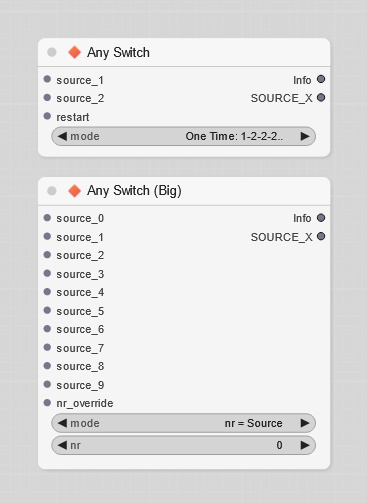
Task: Select next mode after One Time: 1-2-2-2
Action: (305, 136)
